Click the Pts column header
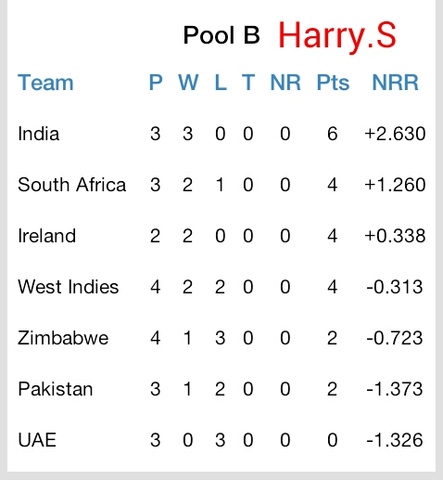The width and height of the screenshot is (443, 480). tap(333, 82)
